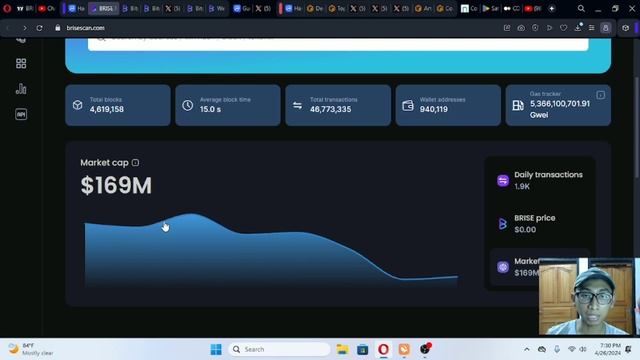
Task: Add a new browser tab
Action: (551, 8)
